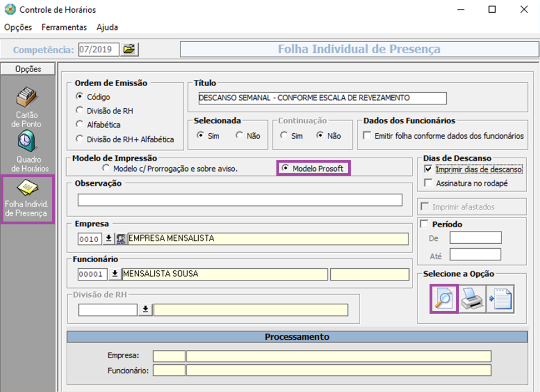The image size is (540, 392).
Task: Select Folha Individ. de Presença in sidebar
Action: [27, 199]
